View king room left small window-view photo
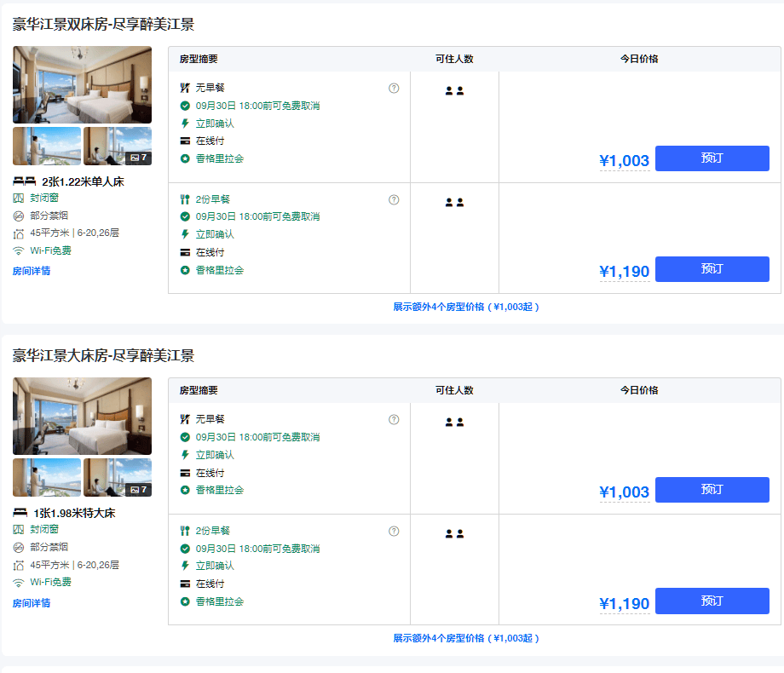The image size is (784, 673). coord(47,478)
